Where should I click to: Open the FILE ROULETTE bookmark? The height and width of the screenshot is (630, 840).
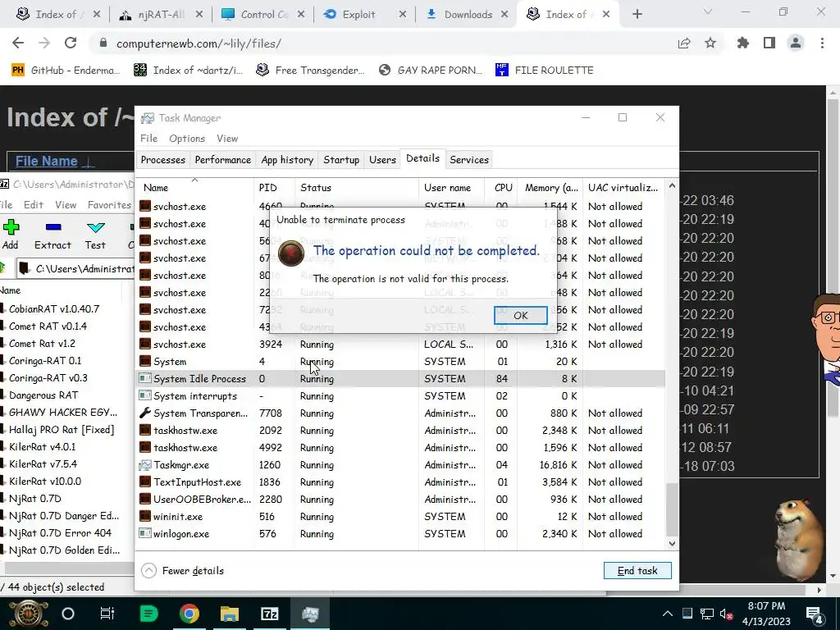tap(545, 71)
